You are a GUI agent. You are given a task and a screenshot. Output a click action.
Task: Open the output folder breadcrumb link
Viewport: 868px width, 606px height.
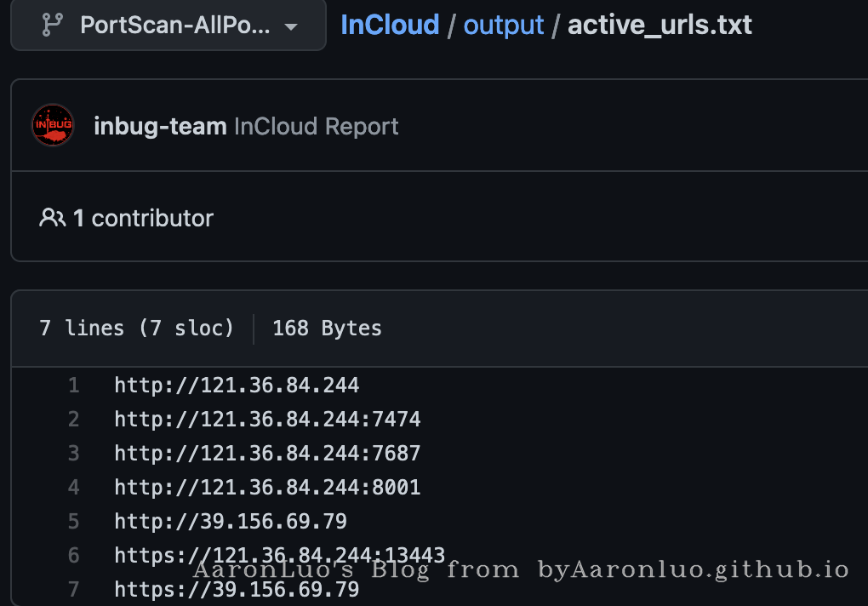tap(503, 25)
